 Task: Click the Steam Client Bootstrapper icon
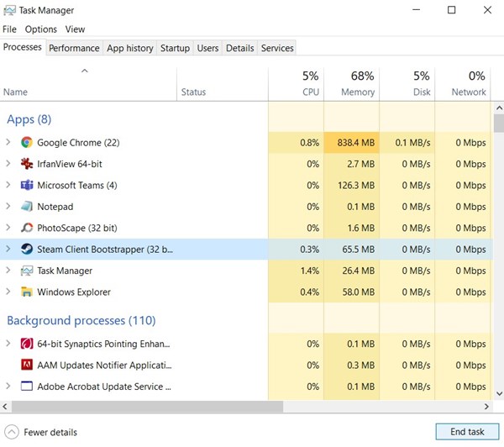click(x=27, y=250)
